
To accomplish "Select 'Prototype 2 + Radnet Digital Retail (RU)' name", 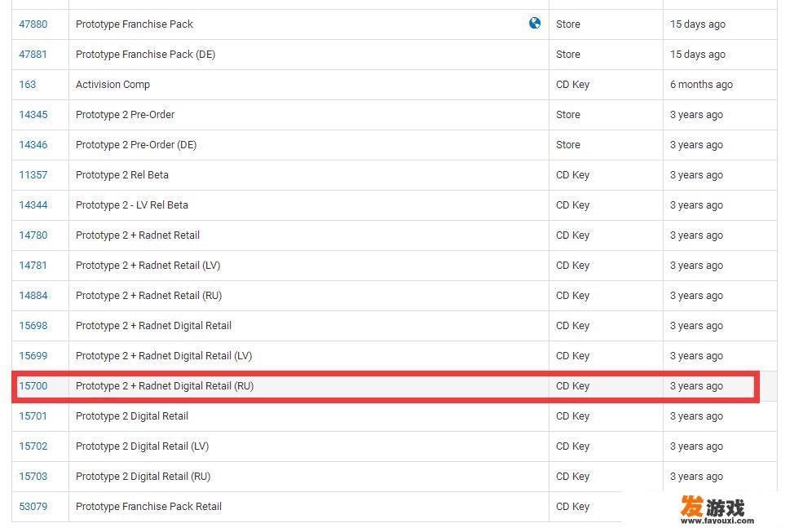I will (x=165, y=385).
